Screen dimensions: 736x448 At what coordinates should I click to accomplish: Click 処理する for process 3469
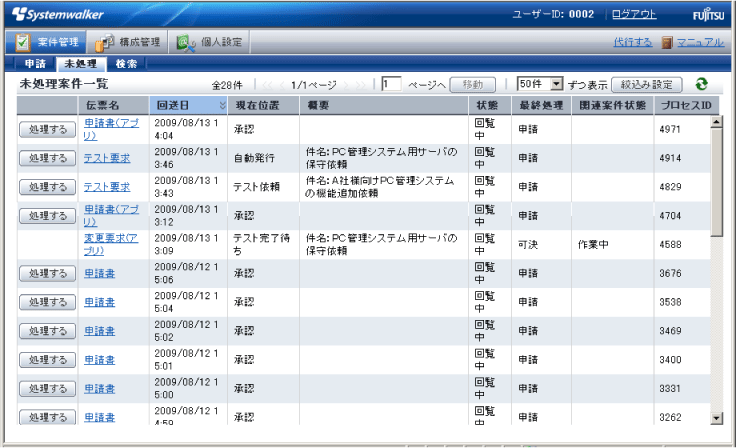coord(47,331)
